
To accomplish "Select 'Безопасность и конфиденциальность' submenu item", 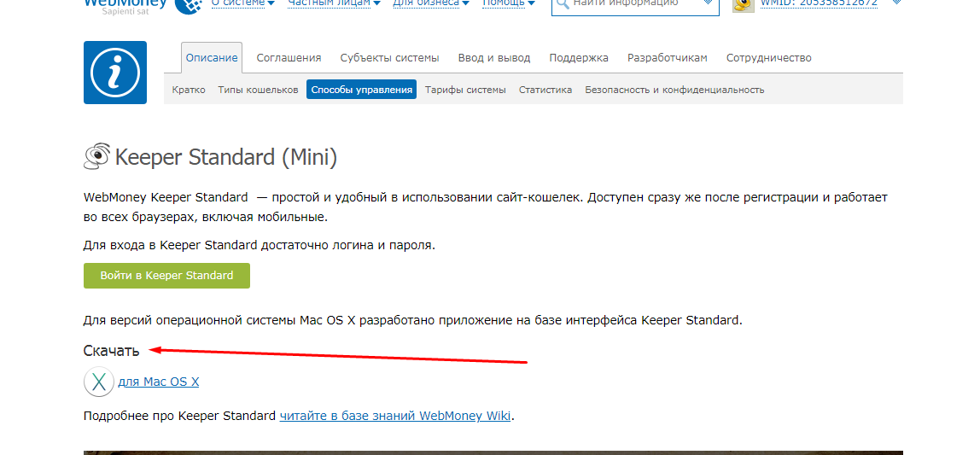I will [674, 90].
